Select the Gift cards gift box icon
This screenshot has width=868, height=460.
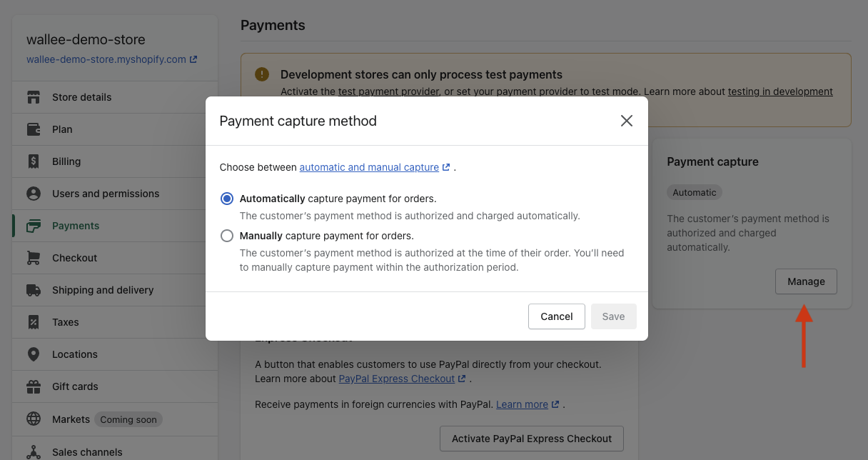point(34,386)
